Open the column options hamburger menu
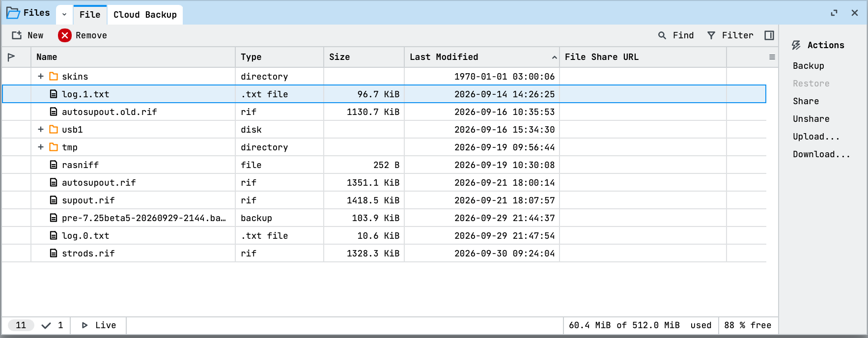 pyautogui.click(x=772, y=57)
